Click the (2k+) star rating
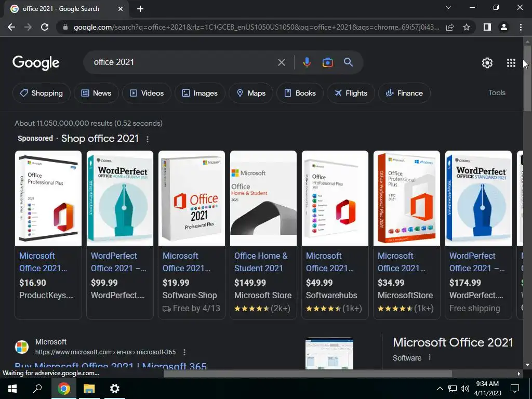 [x=262, y=309]
